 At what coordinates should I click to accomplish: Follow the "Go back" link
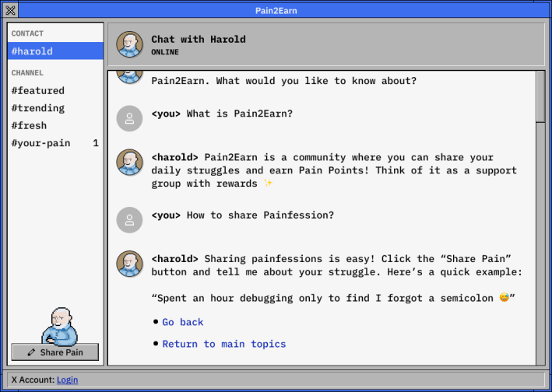[x=183, y=322]
